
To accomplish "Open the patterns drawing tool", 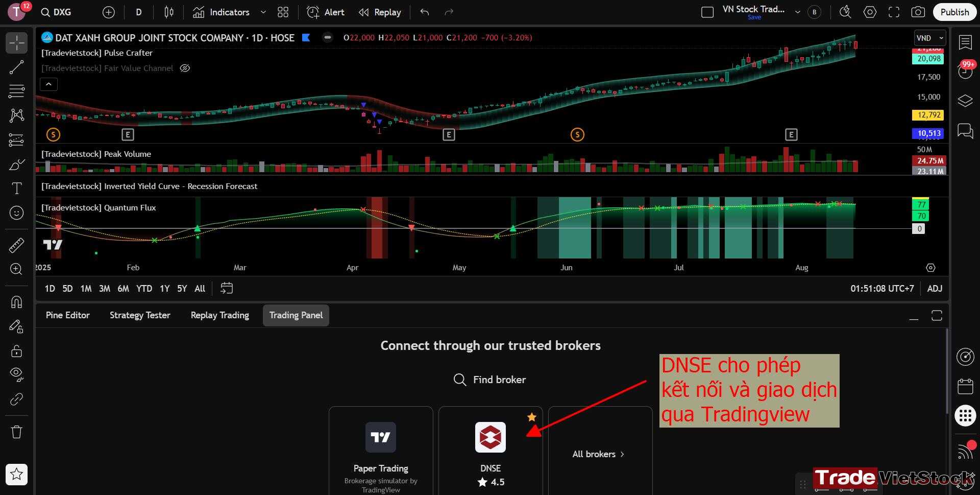I will point(16,115).
